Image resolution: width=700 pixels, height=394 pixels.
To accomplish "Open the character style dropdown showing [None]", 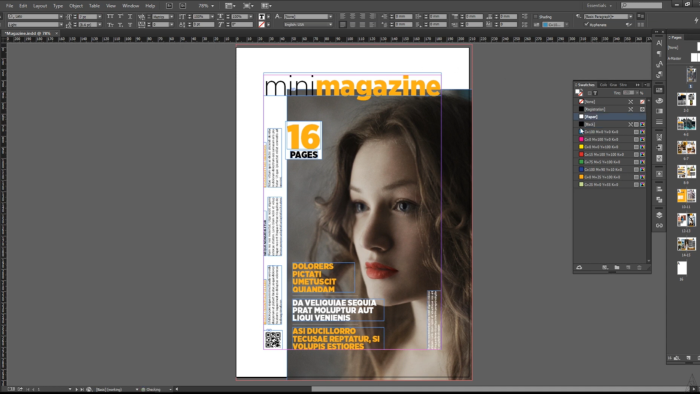I will [x=308, y=17].
